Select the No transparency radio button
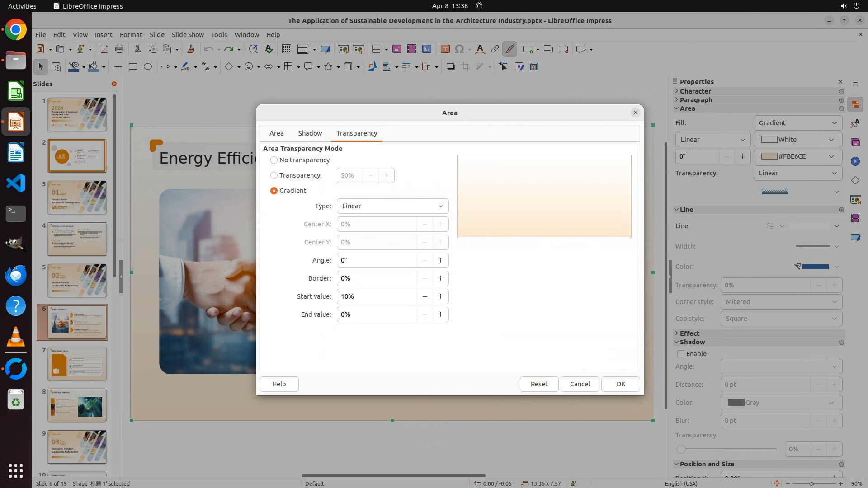Screen dimensions: 868x488 274,160
